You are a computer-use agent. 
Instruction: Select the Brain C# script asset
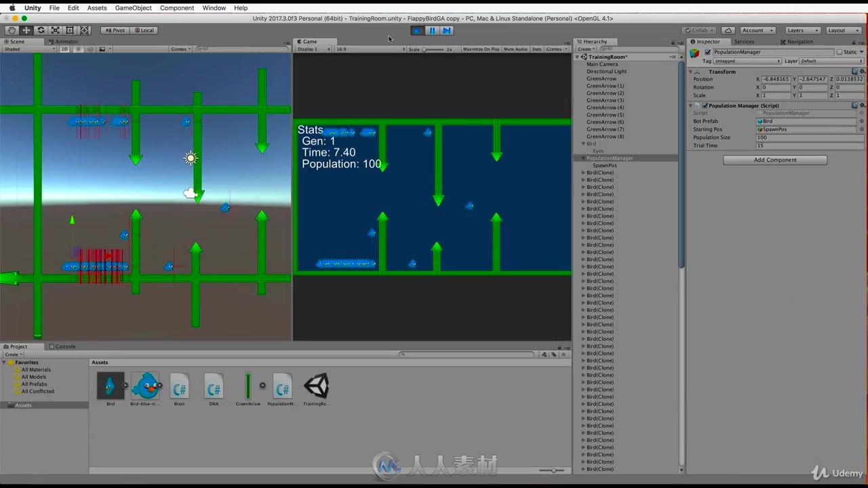coord(179,388)
